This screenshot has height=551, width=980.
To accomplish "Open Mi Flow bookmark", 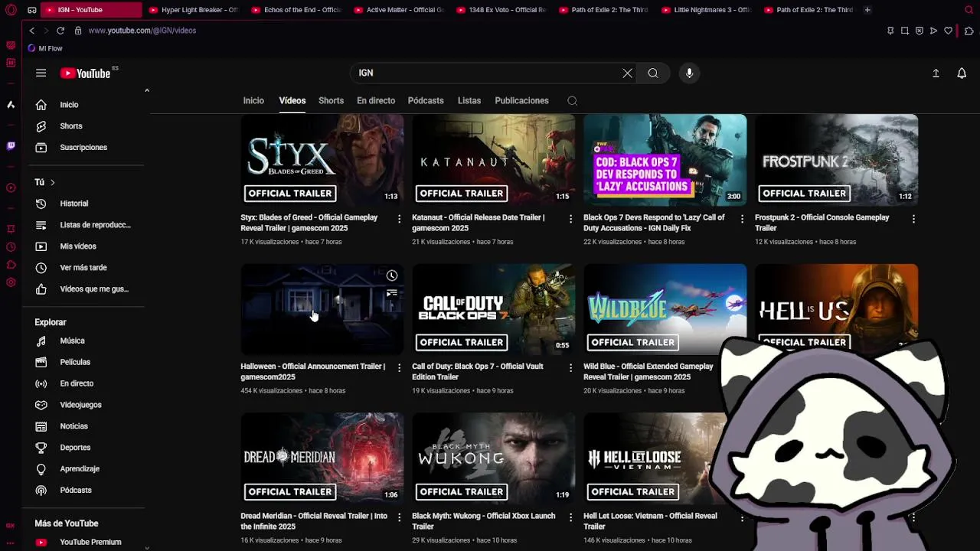I will 45,48.
